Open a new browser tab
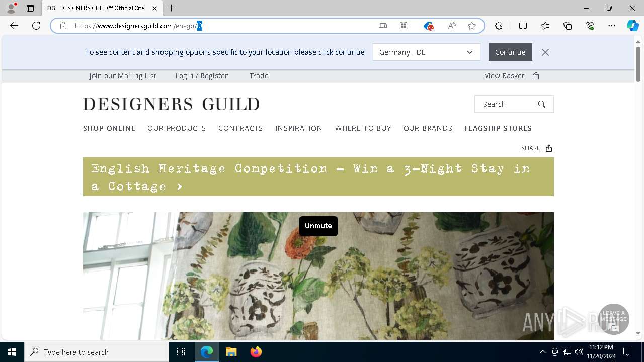The image size is (644, 362). pos(172,8)
